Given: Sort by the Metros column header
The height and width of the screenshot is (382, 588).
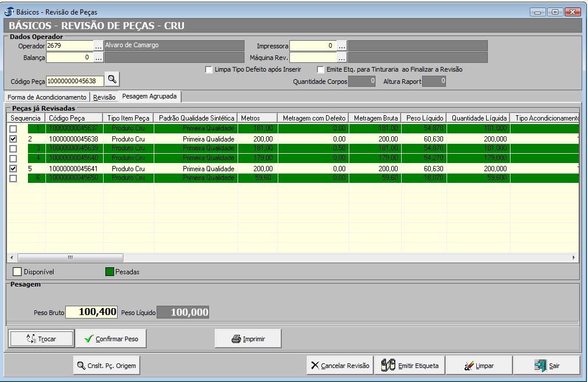Looking at the screenshot, I should pyautogui.click(x=257, y=118).
